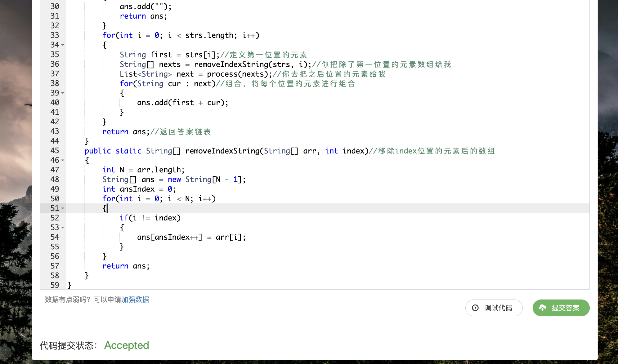Click line number 45 in gutter

(x=55, y=151)
